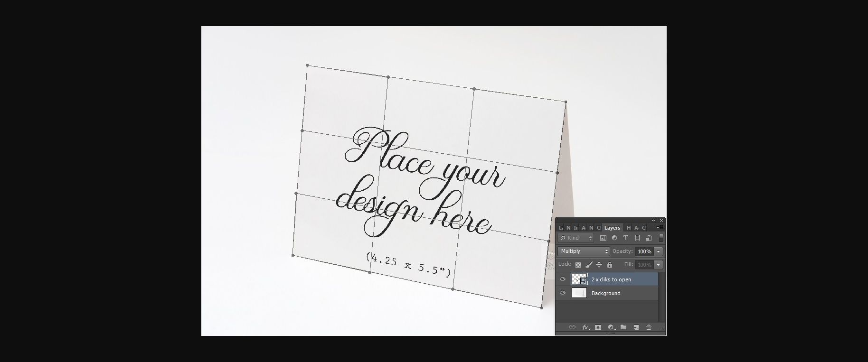Click the top-left transform handle
The image size is (868, 362).
(308, 65)
